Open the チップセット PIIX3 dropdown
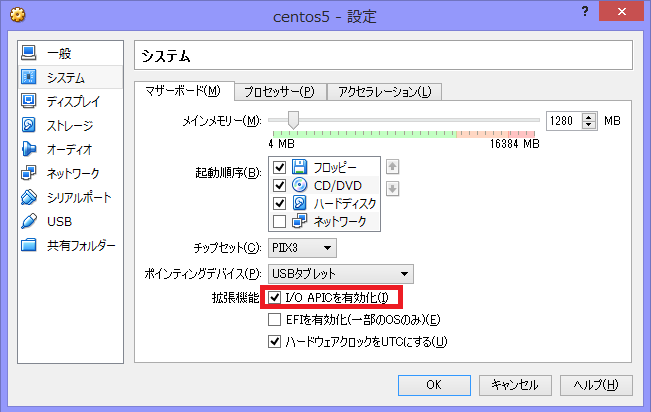 [x=302, y=248]
